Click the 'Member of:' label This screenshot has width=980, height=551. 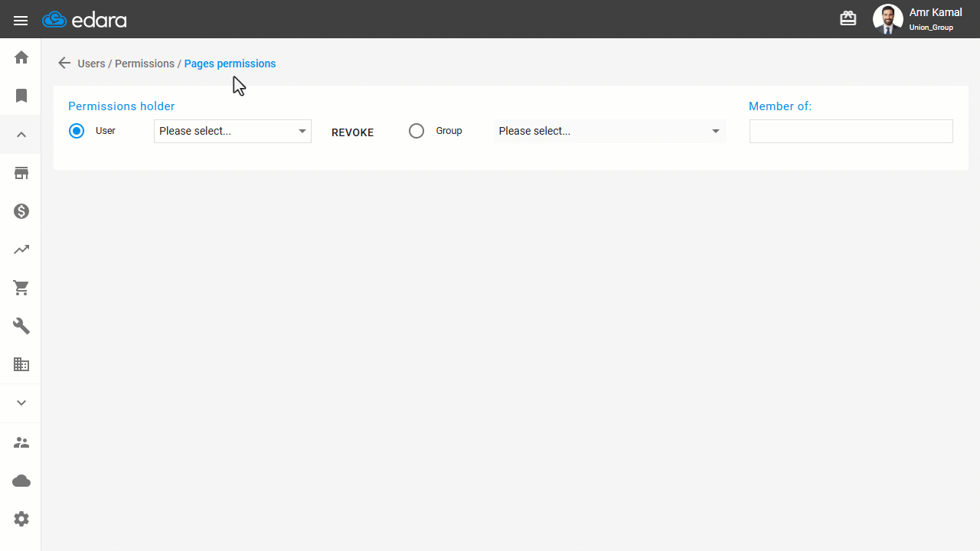point(780,106)
